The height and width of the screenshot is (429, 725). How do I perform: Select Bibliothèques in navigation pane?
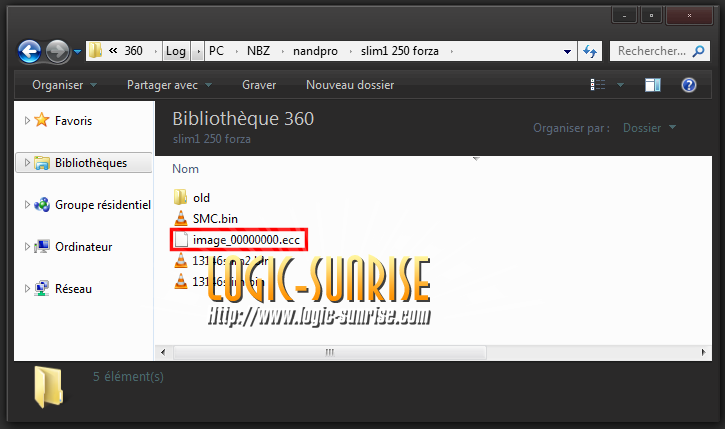90,163
